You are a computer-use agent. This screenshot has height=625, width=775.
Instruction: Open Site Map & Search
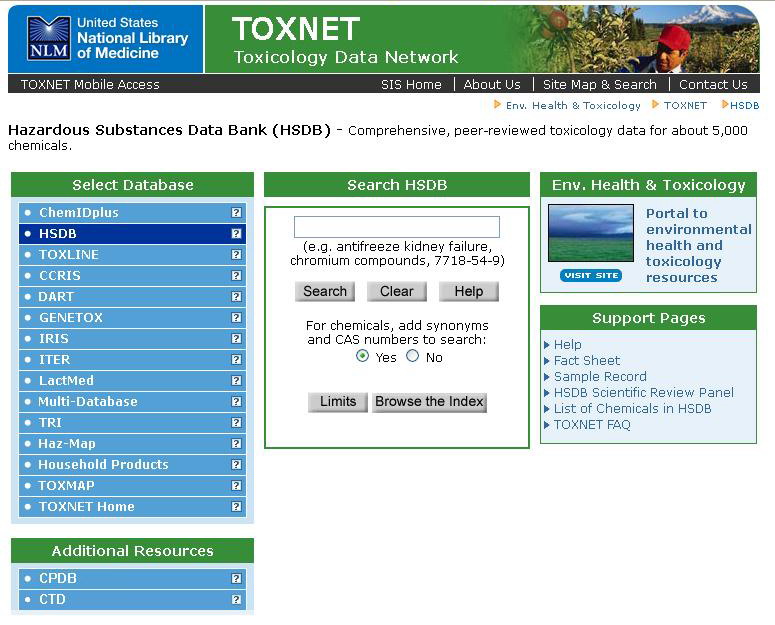click(x=600, y=84)
